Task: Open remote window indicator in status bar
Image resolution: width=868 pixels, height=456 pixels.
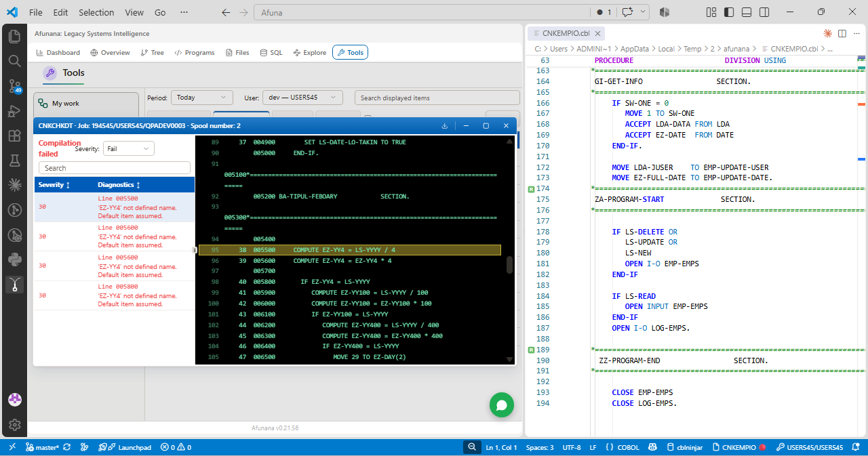Action: coord(12,447)
